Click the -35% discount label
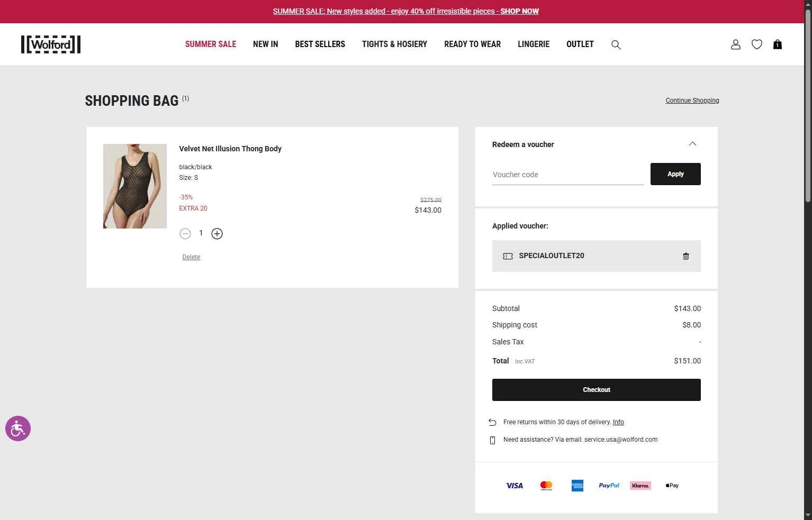This screenshot has width=812, height=520. [186, 197]
